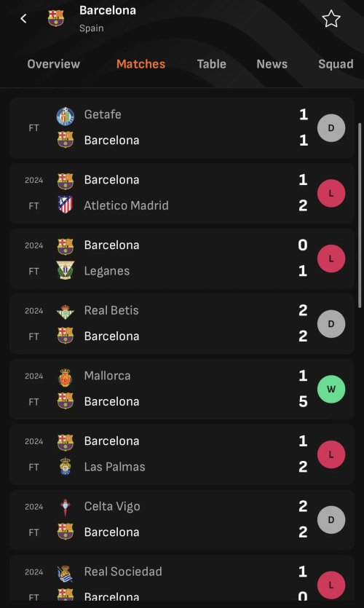This screenshot has width=364, height=608.
Task: Click the Real Betis crest icon
Action: point(65,312)
